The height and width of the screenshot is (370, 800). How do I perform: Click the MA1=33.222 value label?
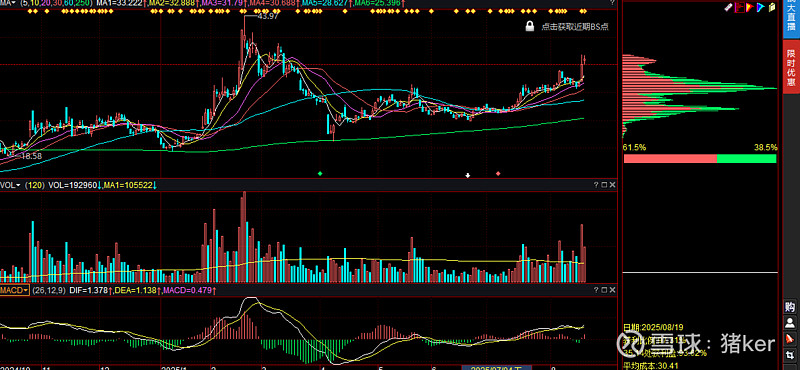[119, 4]
